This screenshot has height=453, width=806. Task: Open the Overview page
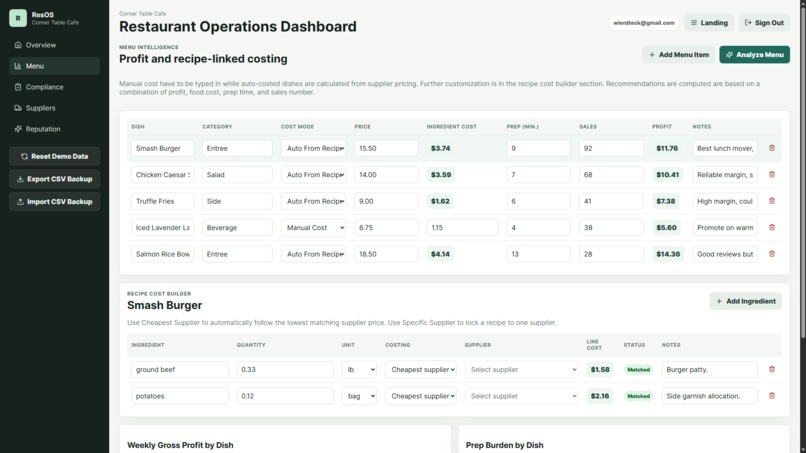(x=54, y=45)
